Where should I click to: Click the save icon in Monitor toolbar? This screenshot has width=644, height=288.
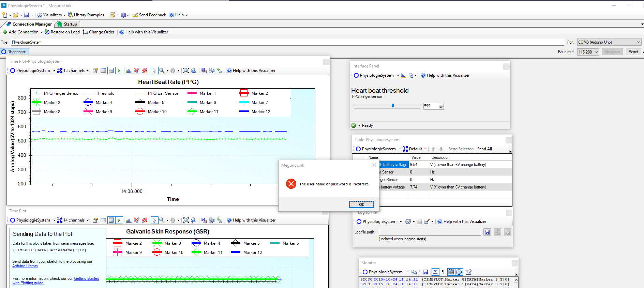click(425, 272)
